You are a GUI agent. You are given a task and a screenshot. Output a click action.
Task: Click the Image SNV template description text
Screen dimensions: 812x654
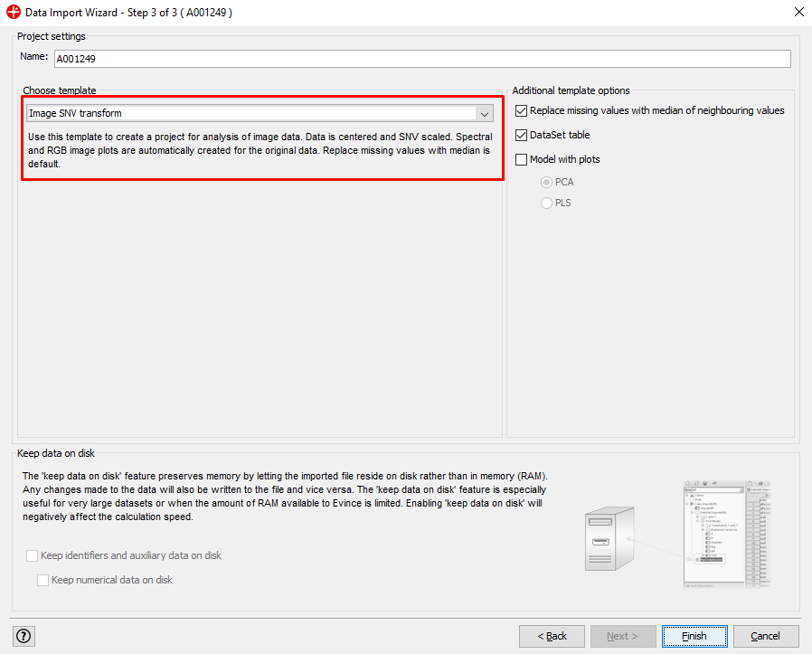(260, 150)
